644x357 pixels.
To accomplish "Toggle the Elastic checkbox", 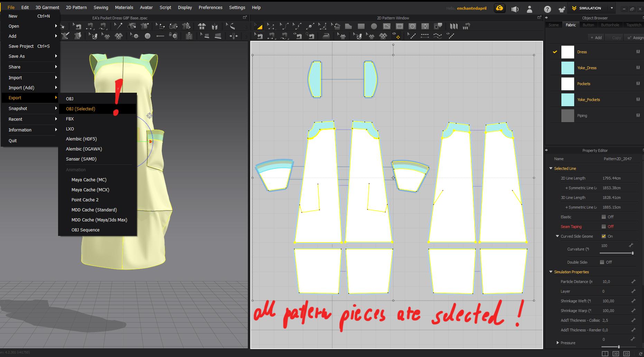I will 604,217.
